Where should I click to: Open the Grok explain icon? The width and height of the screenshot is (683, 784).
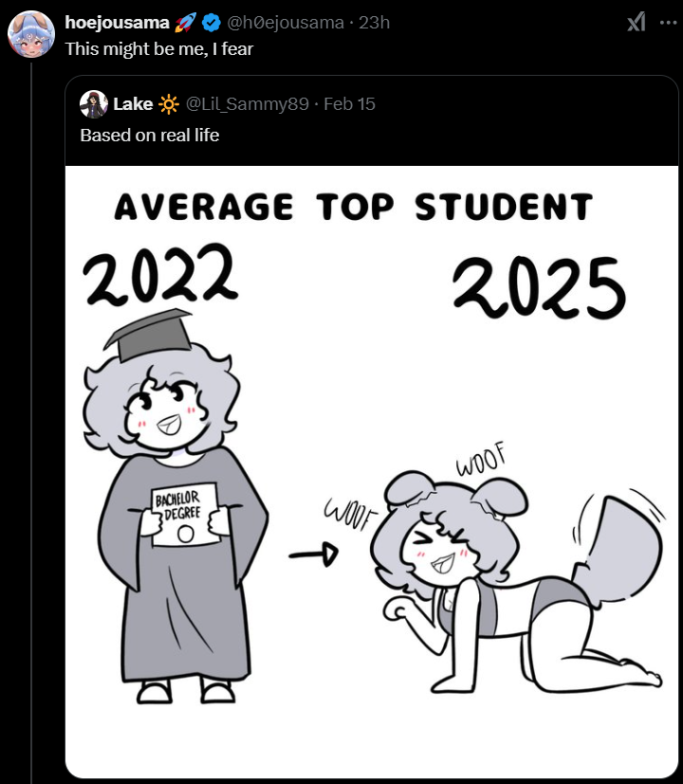[637, 23]
